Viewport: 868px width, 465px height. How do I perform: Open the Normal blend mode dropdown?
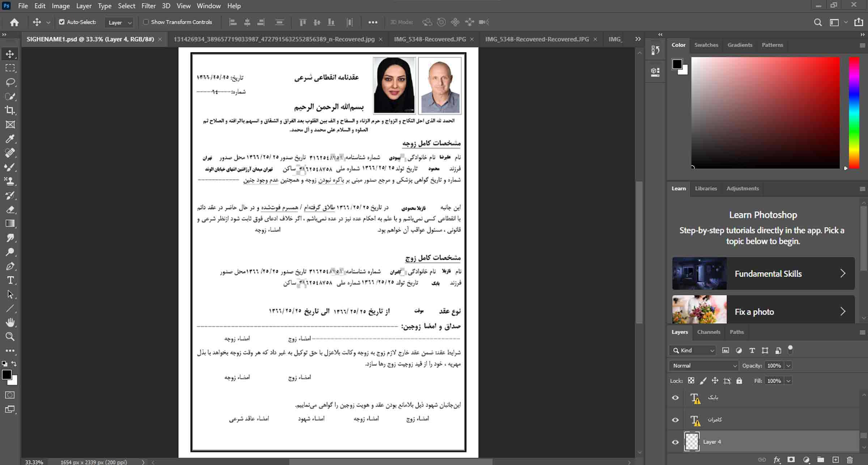704,366
